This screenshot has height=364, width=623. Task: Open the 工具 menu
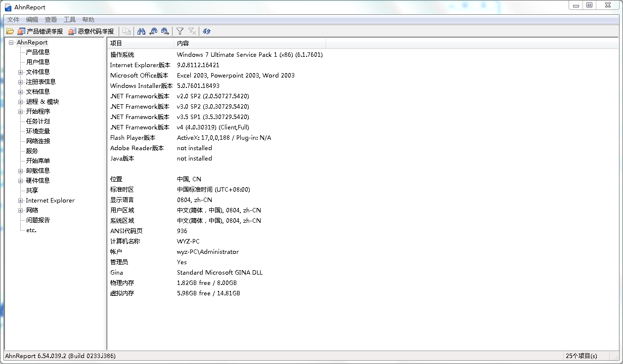pyautogui.click(x=69, y=19)
